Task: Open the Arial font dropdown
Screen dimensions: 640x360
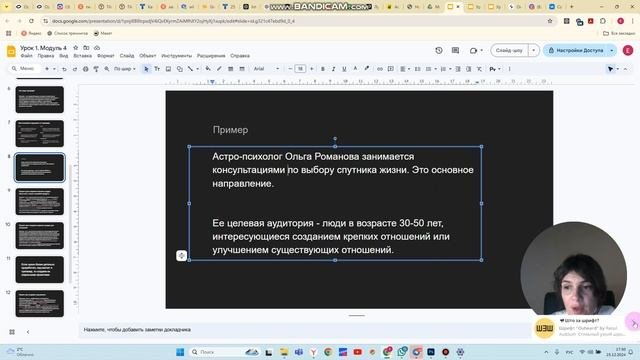Action: point(267,69)
